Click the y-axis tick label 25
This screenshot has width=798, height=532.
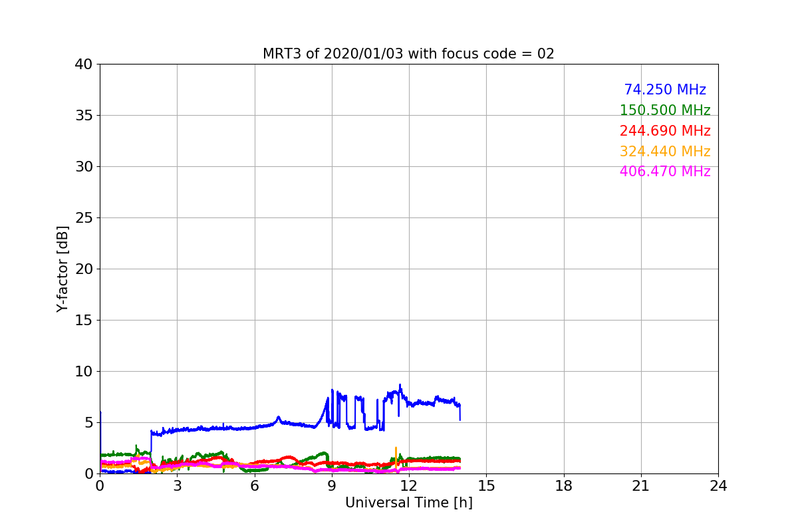84,218
